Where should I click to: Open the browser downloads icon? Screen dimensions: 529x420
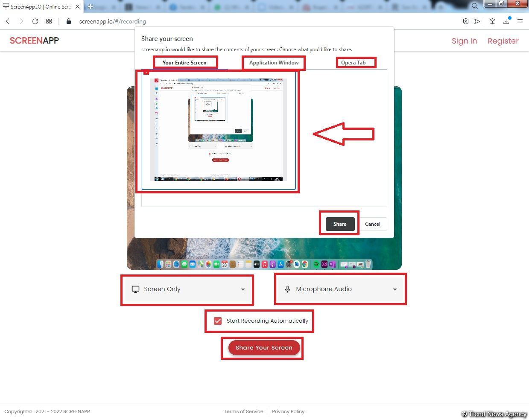(506, 20)
